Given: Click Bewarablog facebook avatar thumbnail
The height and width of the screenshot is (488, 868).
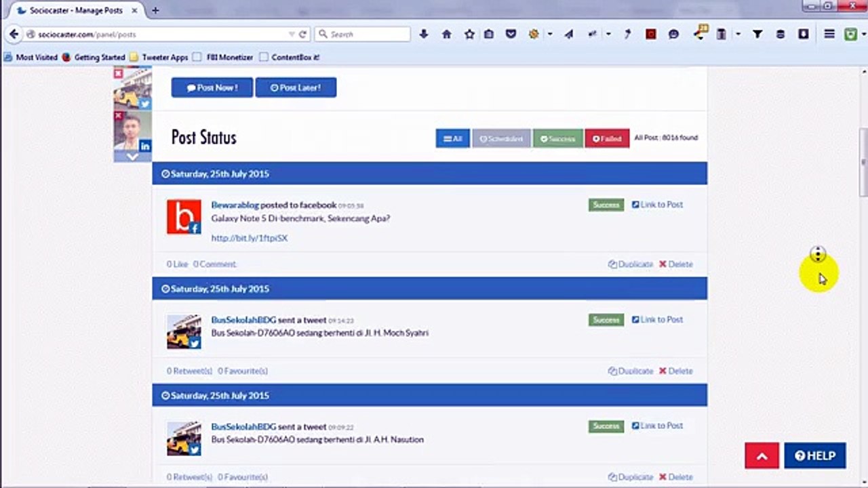Looking at the screenshot, I should coord(184,217).
